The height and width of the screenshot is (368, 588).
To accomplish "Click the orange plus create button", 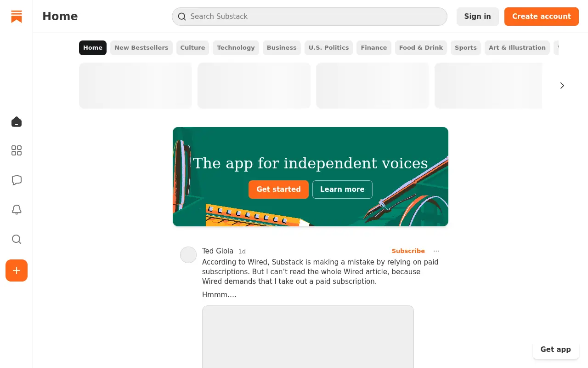I will point(17,270).
